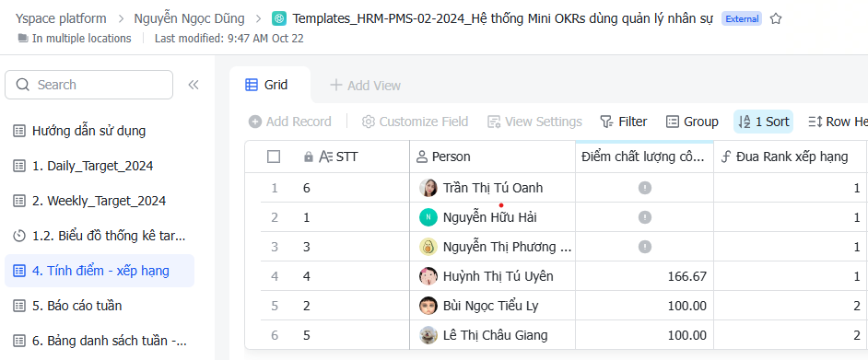Click warning icon in Trần Thị Tú Oanh row
The height and width of the screenshot is (360, 868).
click(x=644, y=188)
